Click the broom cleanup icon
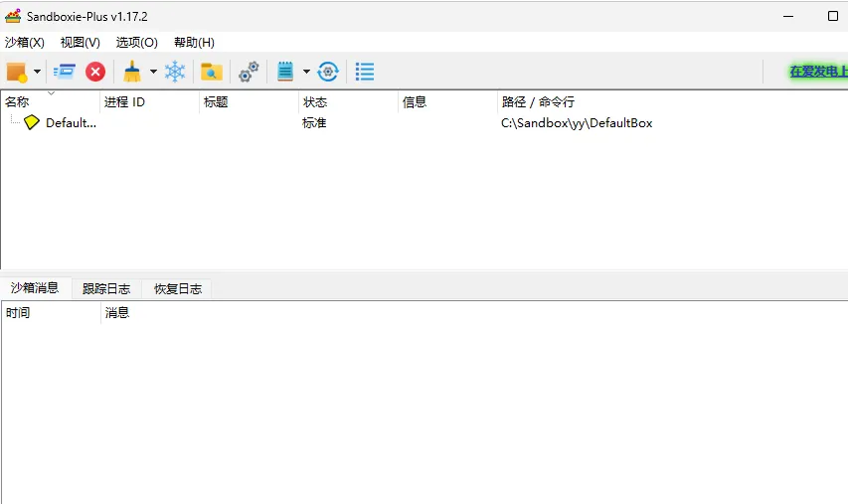Screen dimensions: 848x504 point(132,72)
